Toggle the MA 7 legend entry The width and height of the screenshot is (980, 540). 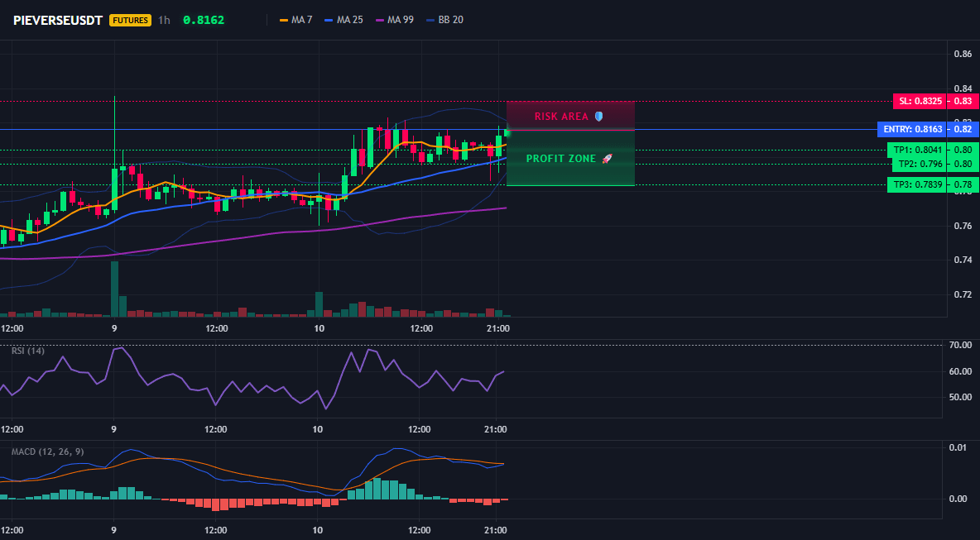click(x=295, y=20)
